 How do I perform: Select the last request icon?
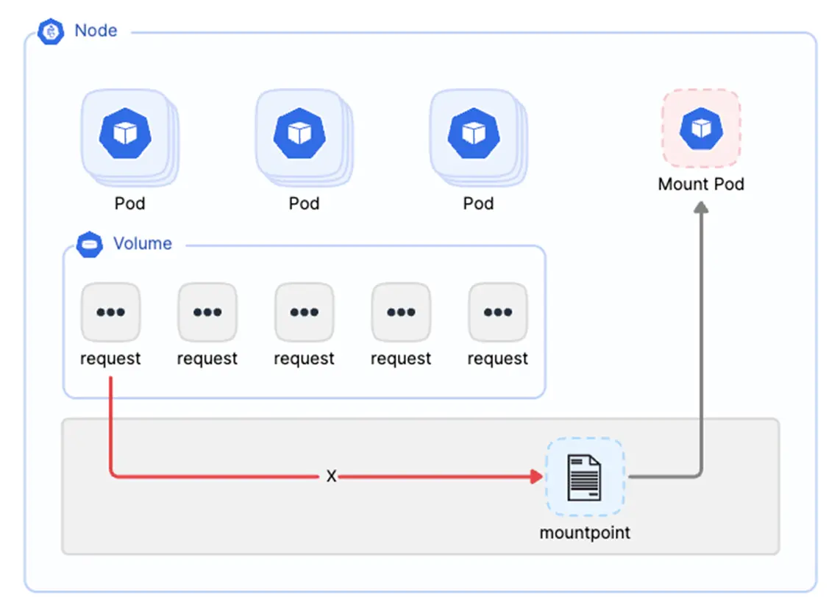point(498,312)
